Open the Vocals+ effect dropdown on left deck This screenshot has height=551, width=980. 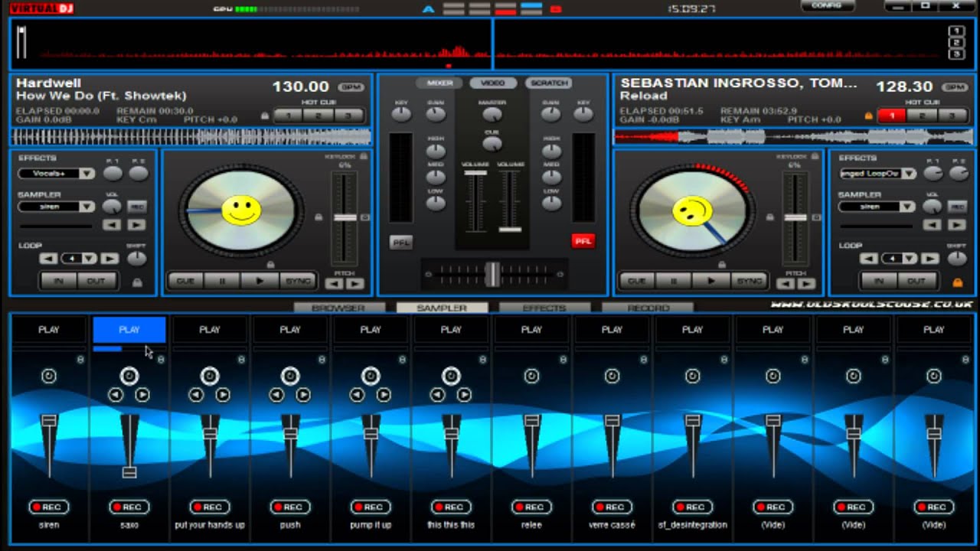87,174
